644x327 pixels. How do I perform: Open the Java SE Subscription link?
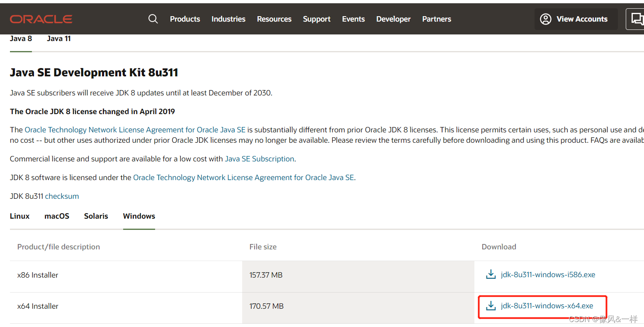coord(260,159)
